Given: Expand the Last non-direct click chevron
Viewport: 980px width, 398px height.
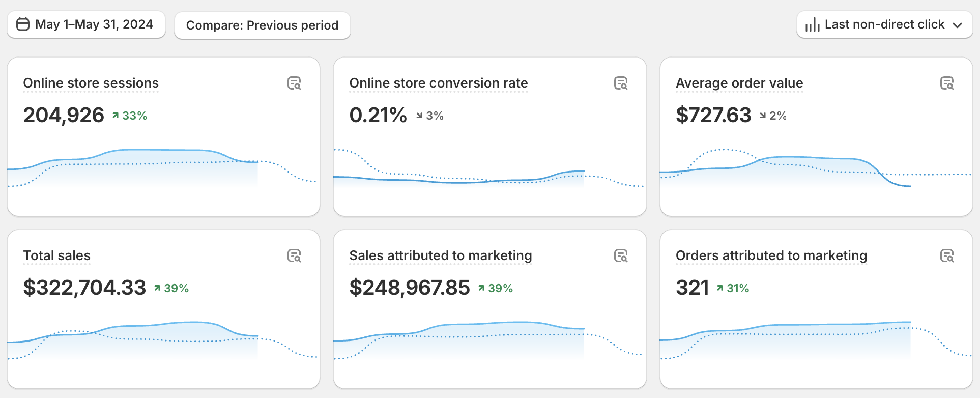Looking at the screenshot, I should pos(957,25).
